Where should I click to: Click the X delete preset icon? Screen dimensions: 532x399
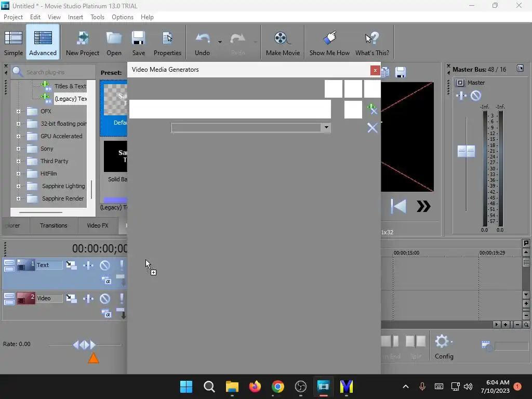click(x=372, y=128)
